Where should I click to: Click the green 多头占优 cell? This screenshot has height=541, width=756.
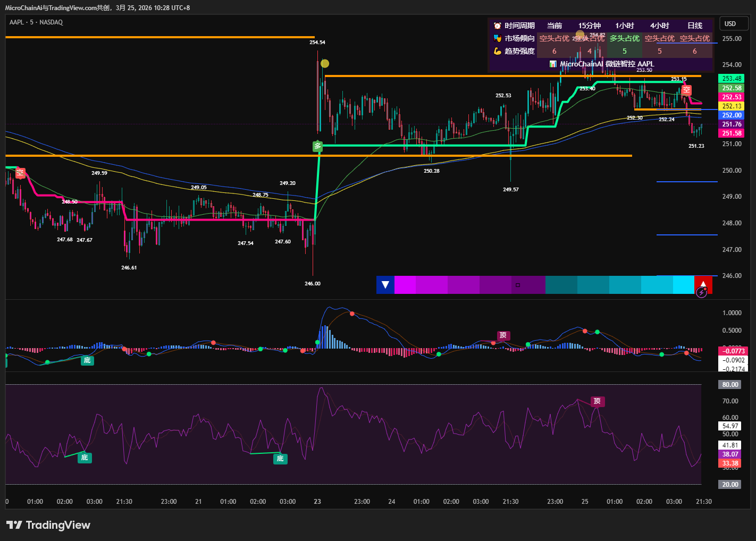[x=625, y=38]
